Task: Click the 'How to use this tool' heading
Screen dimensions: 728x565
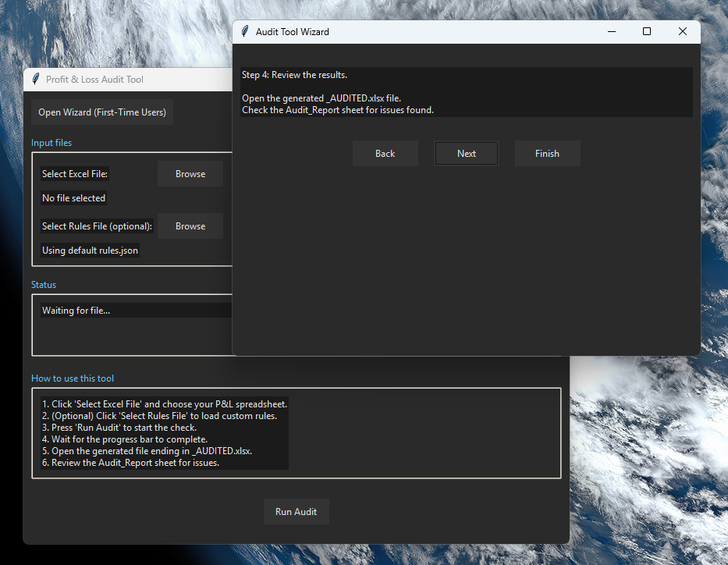Action: (x=73, y=378)
